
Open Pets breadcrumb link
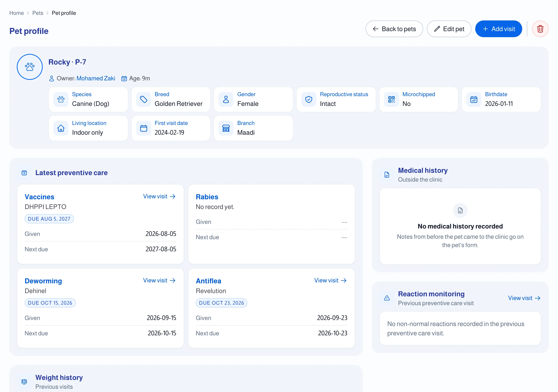38,13
